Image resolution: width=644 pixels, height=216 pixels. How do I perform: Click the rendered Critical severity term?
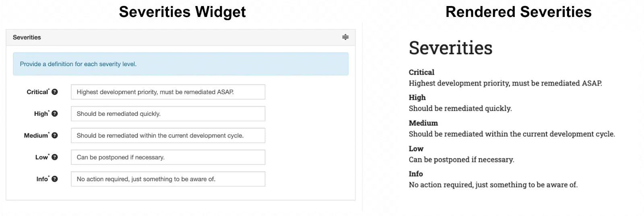(421, 73)
